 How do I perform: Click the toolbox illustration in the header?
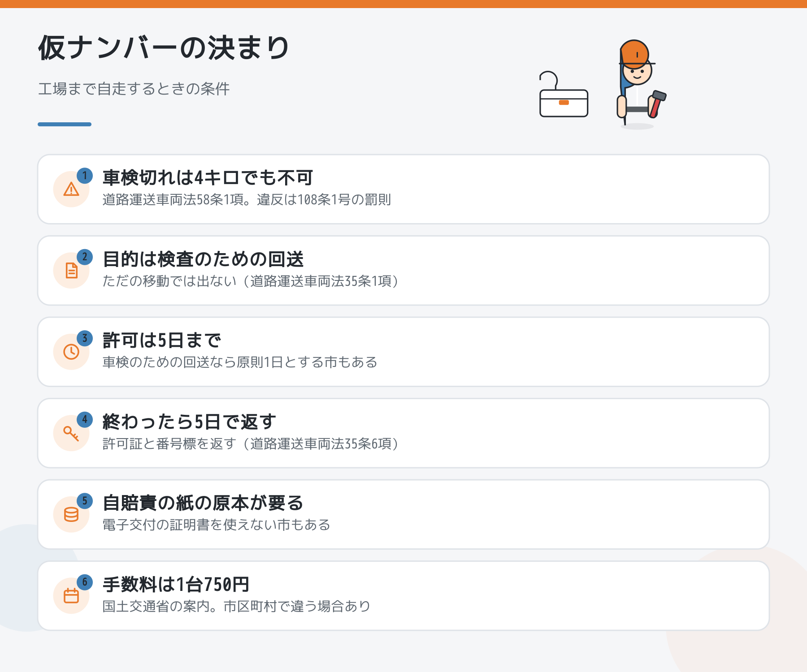coord(564,95)
